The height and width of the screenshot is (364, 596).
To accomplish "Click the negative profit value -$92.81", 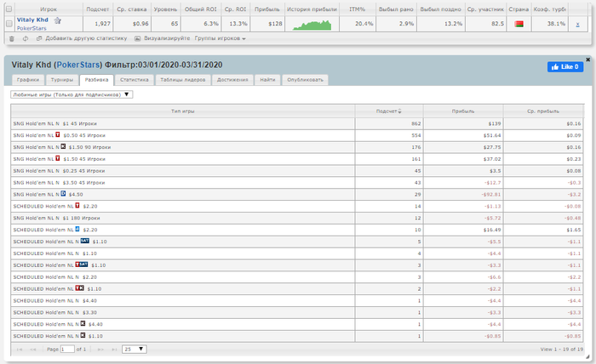I will coord(491,195).
